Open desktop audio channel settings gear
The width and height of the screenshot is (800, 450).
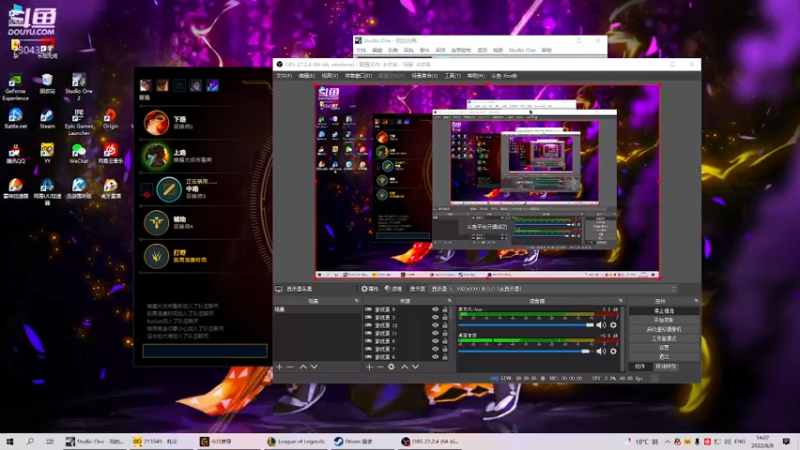[613, 351]
